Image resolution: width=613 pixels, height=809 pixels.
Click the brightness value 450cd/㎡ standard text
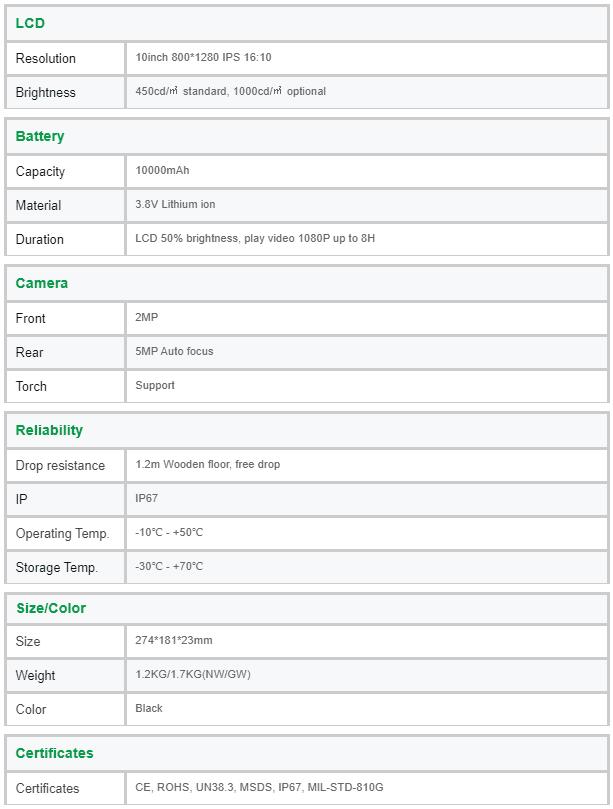click(x=181, y=91)
